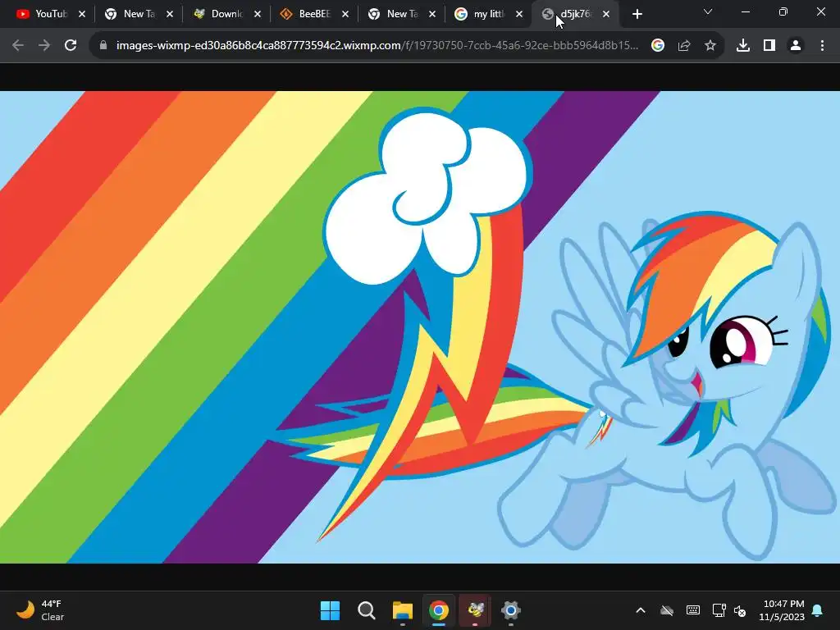Open the clock and date 10:47 PM

pos(782,610)
